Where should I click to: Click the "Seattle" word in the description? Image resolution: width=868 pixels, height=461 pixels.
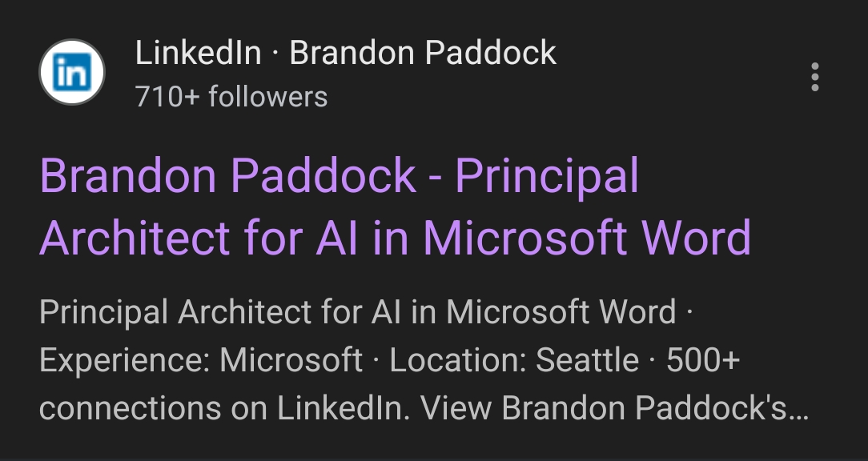[587, 360]
